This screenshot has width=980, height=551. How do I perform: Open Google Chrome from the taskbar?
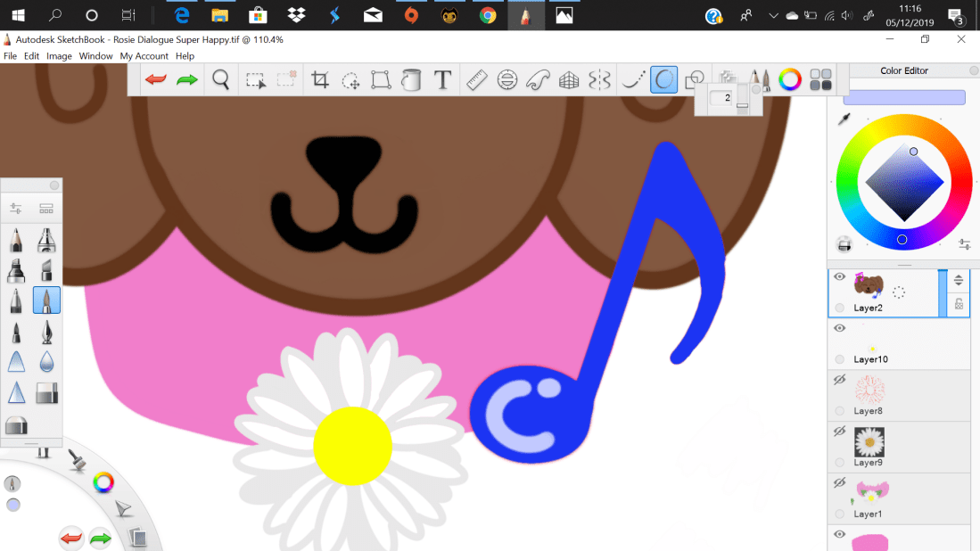click(x=487, y=15)
